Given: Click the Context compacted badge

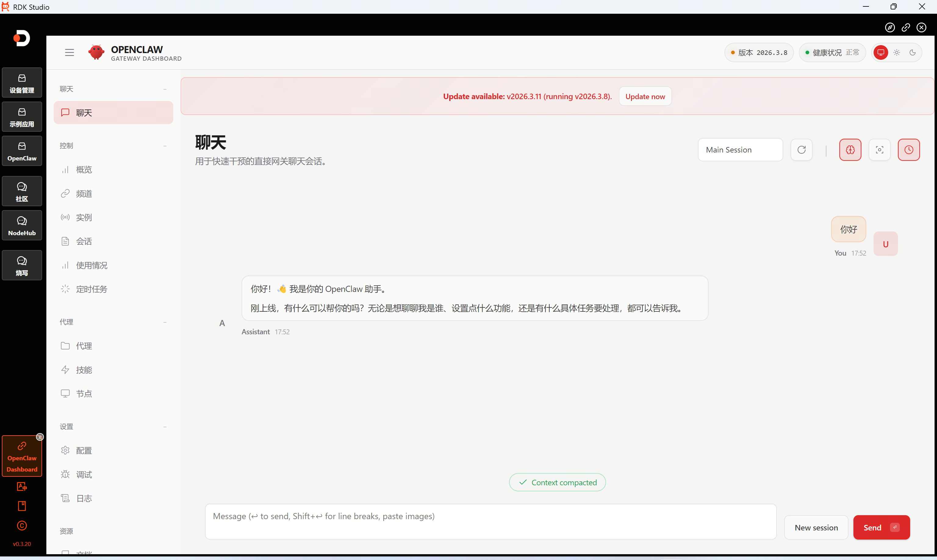Looking at the screenshot, I should (x=557, y=482).
